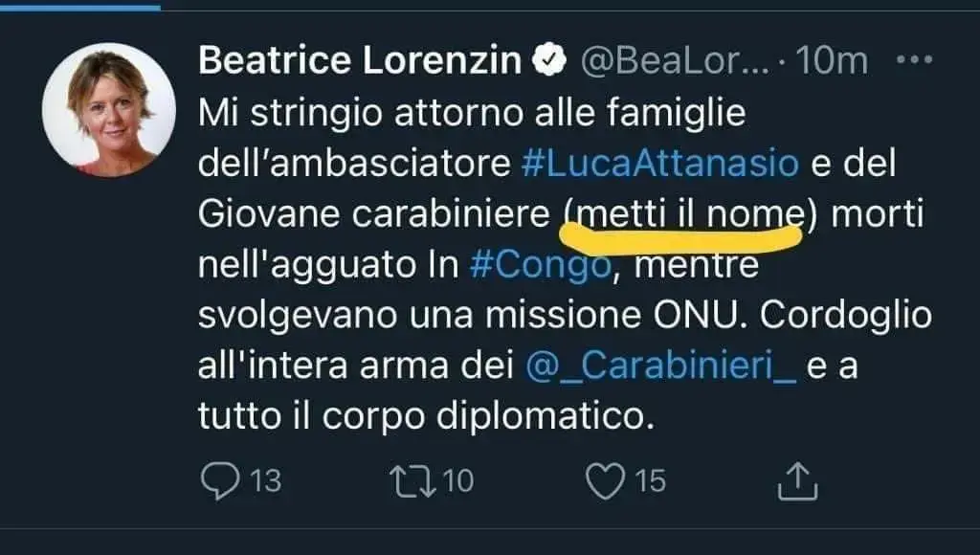This screenshot has width=980, height=555.
Task: Click the Beatrice Lorenzin display name
Action: coord(359,61)
